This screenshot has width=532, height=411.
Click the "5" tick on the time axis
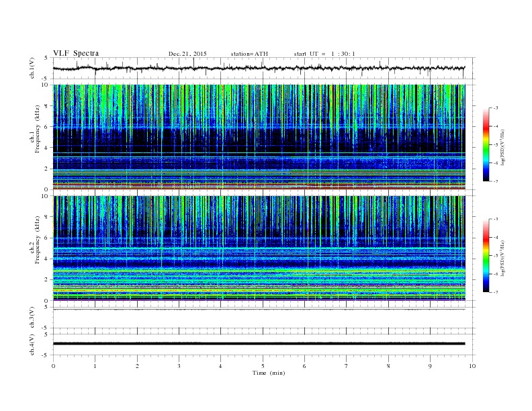pos(263,366)
